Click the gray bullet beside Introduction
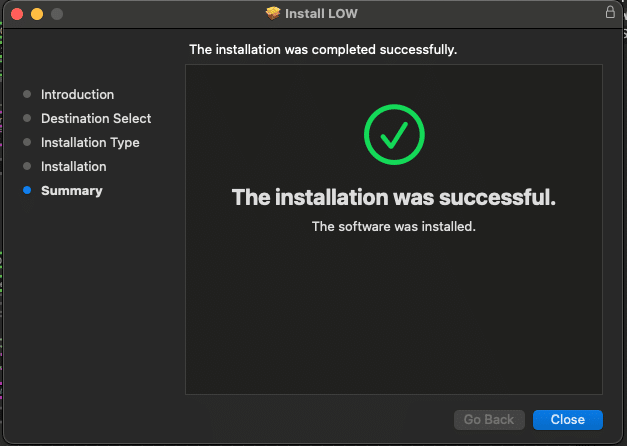This screenshot has height=446, width=627. click(x=27, y=95)
